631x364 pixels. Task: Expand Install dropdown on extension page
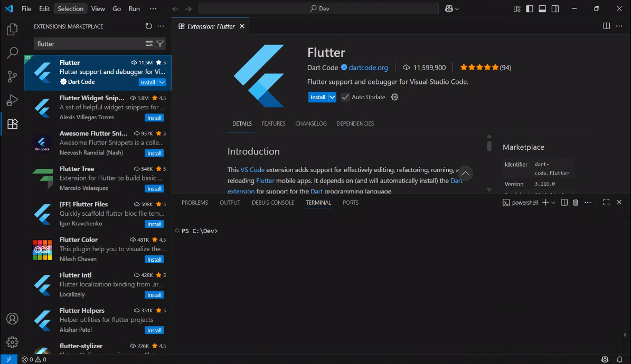click(332, 97)
